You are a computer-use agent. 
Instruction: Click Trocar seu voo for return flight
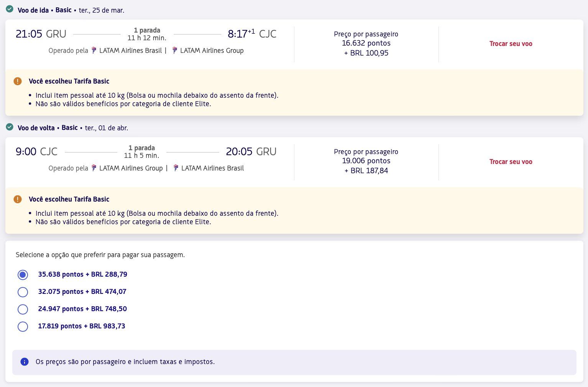pyautogui.click(x=511, y=162)
